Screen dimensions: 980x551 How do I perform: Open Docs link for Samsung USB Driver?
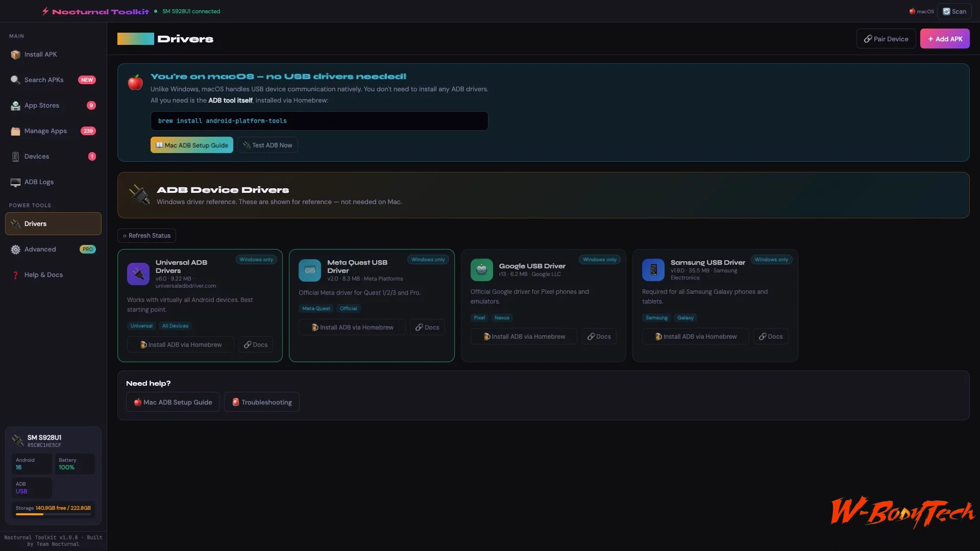point(771,337)
